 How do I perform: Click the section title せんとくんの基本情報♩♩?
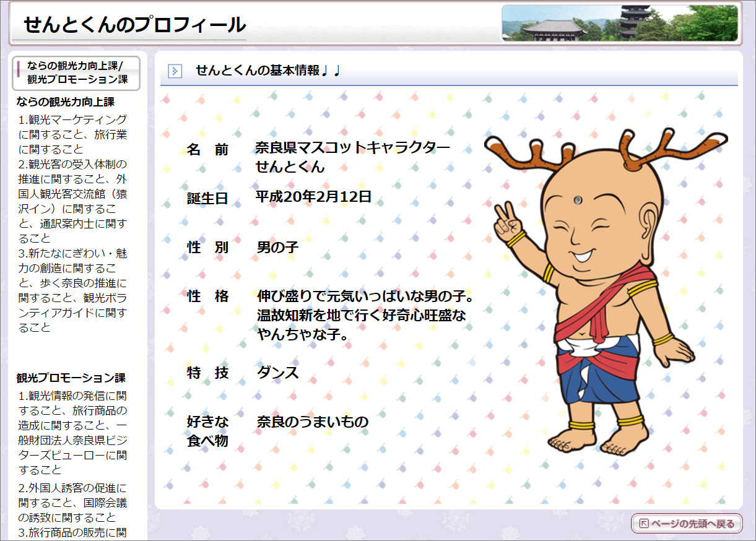click(x=269, y=71)
